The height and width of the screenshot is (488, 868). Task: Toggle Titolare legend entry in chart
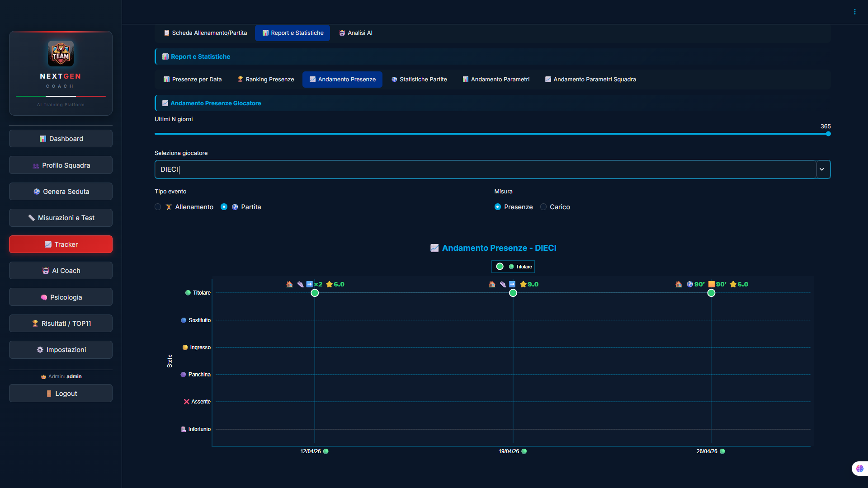[513, 267]
